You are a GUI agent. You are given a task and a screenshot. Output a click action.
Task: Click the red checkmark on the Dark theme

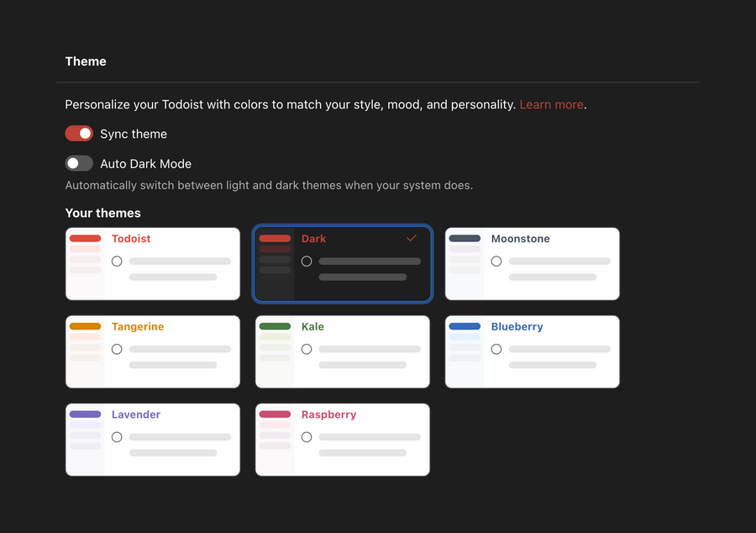(412, 239)
